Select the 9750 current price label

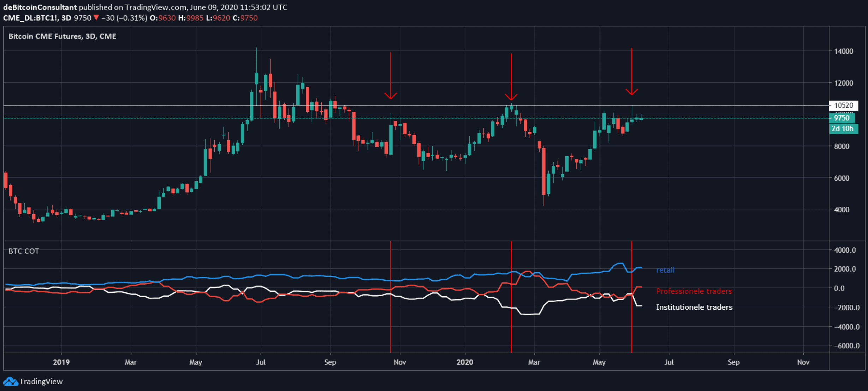pyautogui.click(x=842, y=118)
